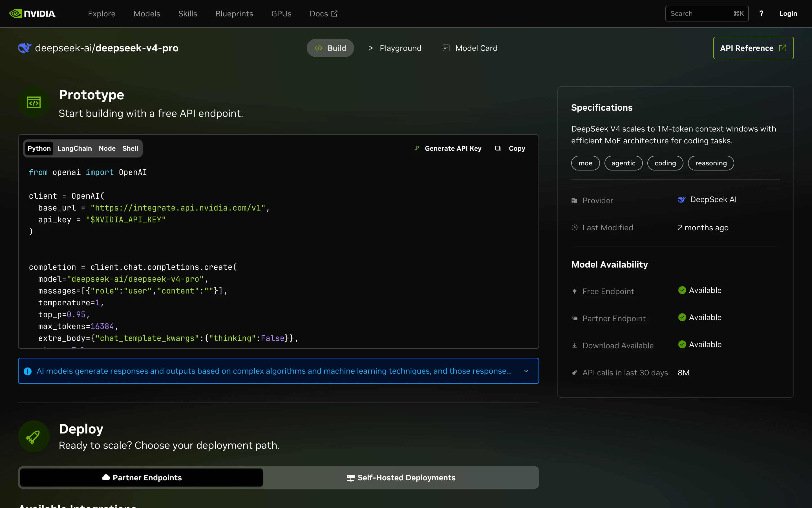The height and width of the screenshot is (508, 812).
Task: Click the green check next to Free Endpoint
Action: (682, 290)
